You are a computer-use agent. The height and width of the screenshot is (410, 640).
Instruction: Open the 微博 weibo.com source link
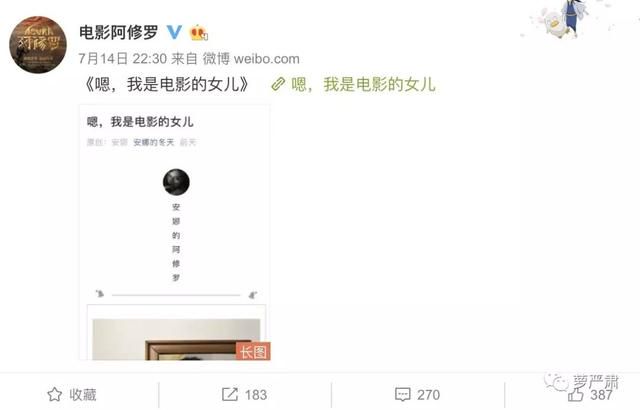pyautogui.click(x=251, y=59)
